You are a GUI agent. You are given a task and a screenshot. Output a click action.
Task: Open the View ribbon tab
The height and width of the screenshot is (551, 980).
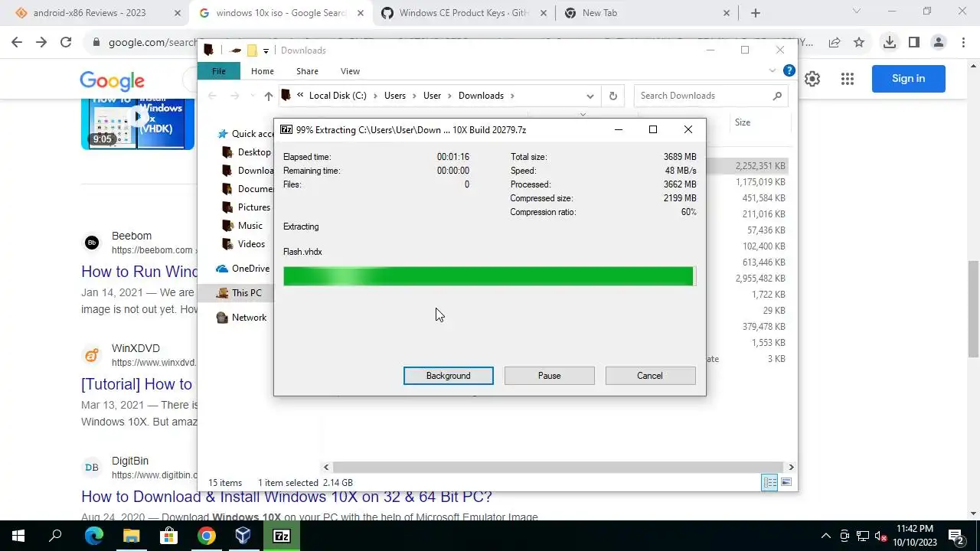[x=350, y=71]
